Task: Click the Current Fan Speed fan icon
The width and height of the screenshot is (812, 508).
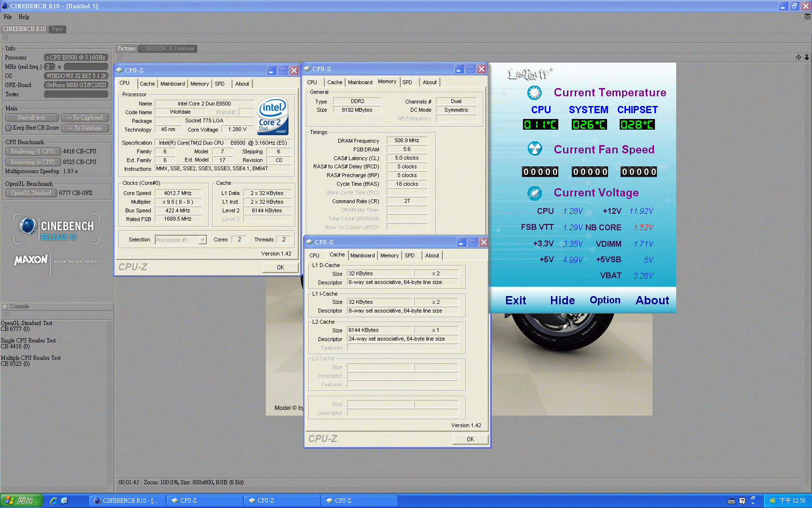Action: click(x=535, y=149)
